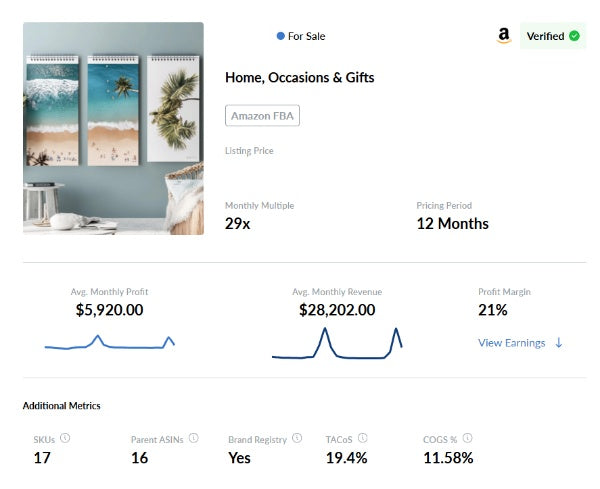Click the blue For Sale status dot
This screenshot has height=489, width=600.
(x=281, y=36)
